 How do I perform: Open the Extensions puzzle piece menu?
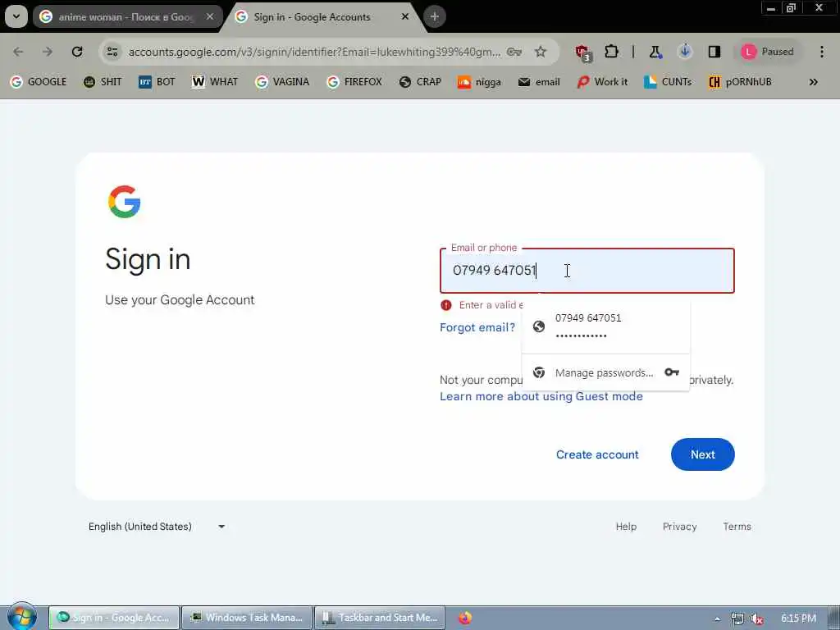click(x=611, y=52)
